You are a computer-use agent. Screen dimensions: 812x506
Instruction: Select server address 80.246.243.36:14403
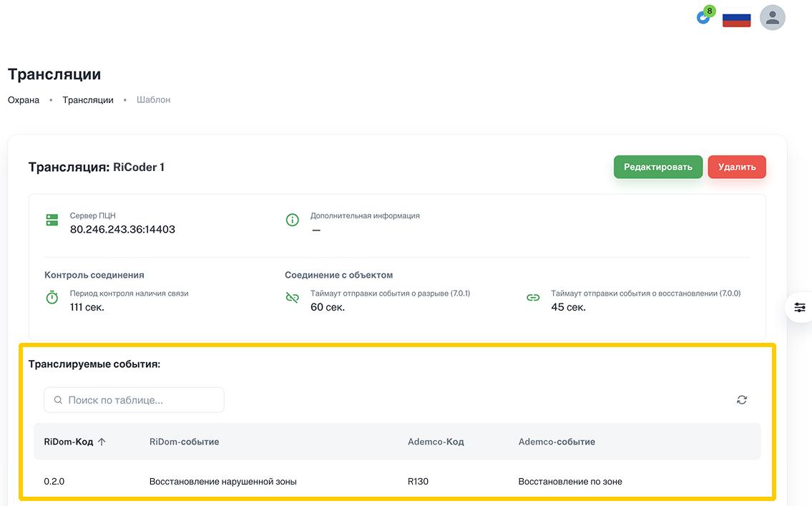(x=122, y=230)
